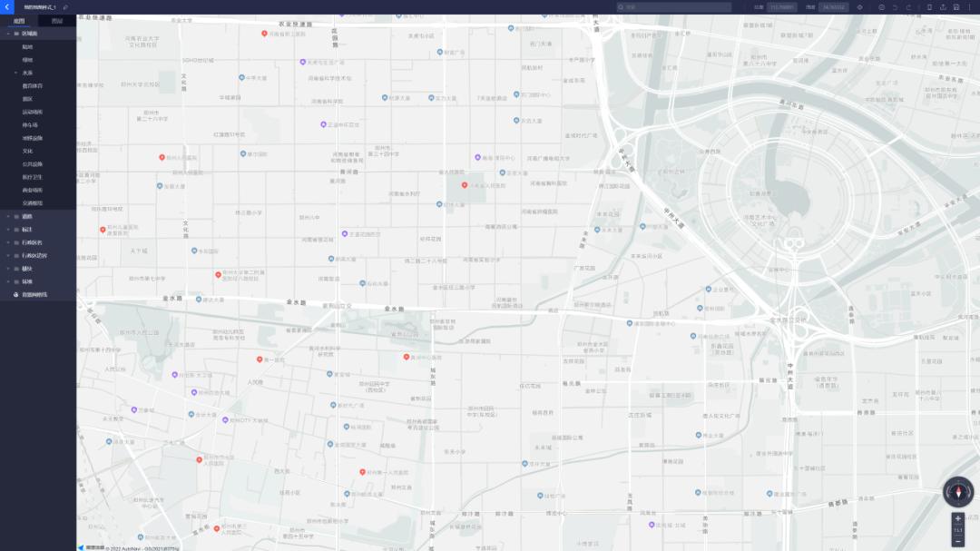Click the undo arrow in top toolbar
Image resolution: width=980 pixels, height=551 pixels.
coord(895,7)
